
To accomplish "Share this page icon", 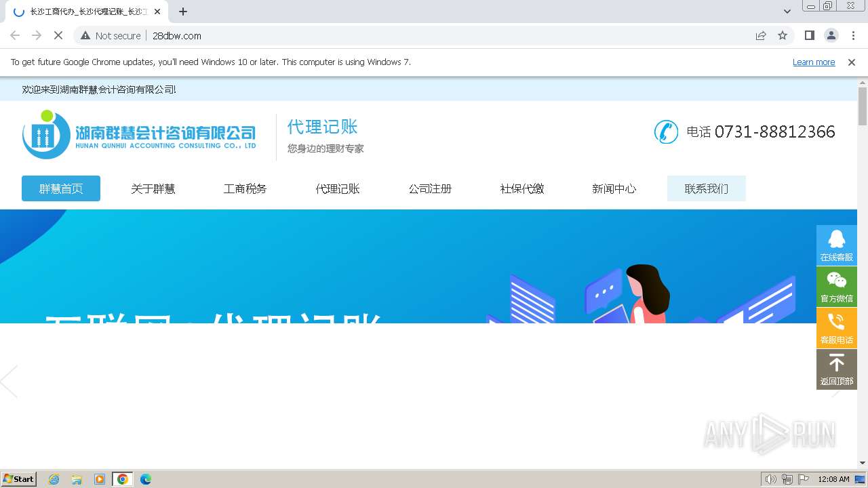I will click(761, 35).
